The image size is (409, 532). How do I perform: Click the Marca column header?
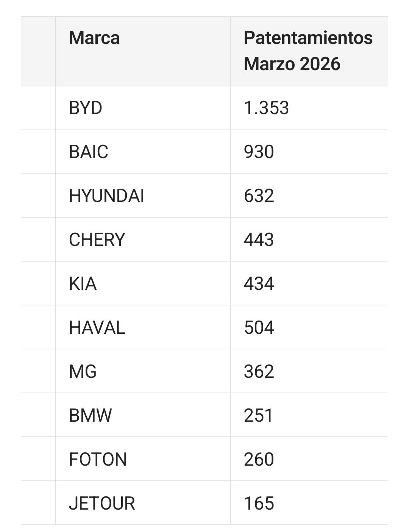tap(94, 38)
